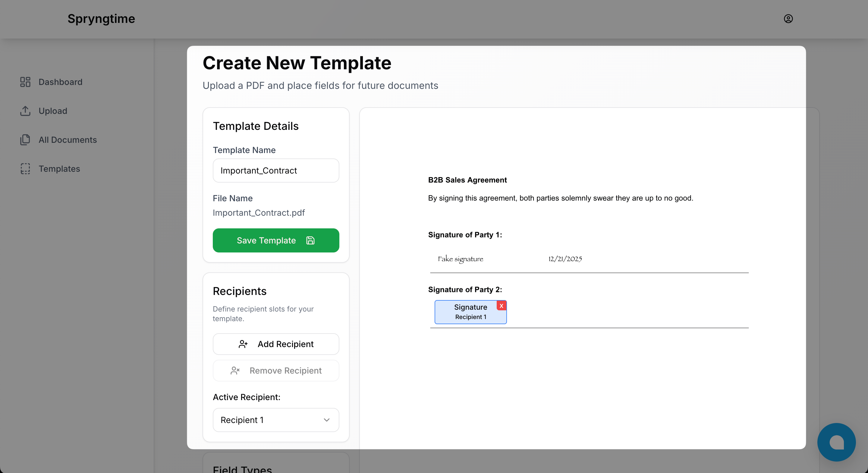
Task: Click the B2B Sales Agreement heading
Action: coord(467,180)
